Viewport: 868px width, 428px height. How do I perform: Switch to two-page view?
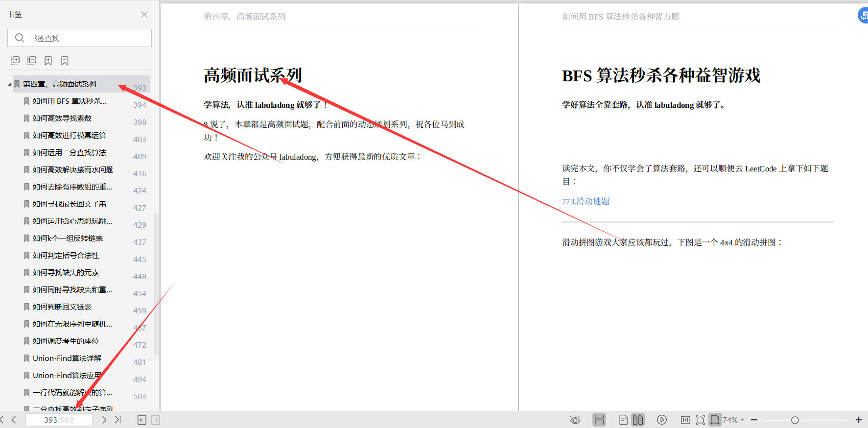click(x=638, y=420)
